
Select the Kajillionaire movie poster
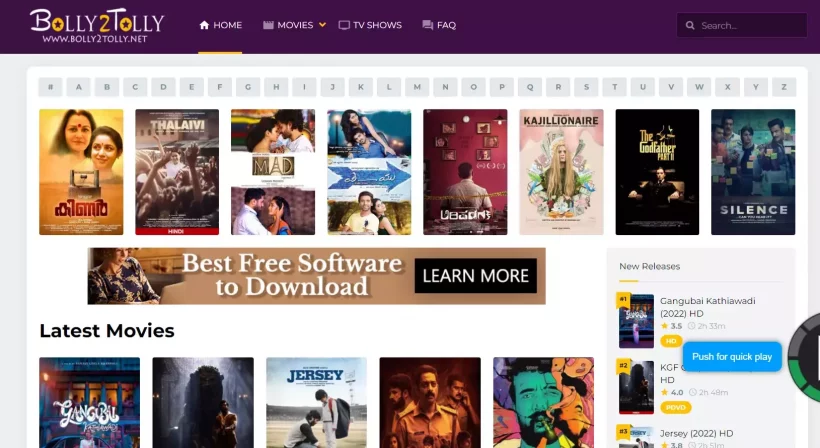[561, 172]
